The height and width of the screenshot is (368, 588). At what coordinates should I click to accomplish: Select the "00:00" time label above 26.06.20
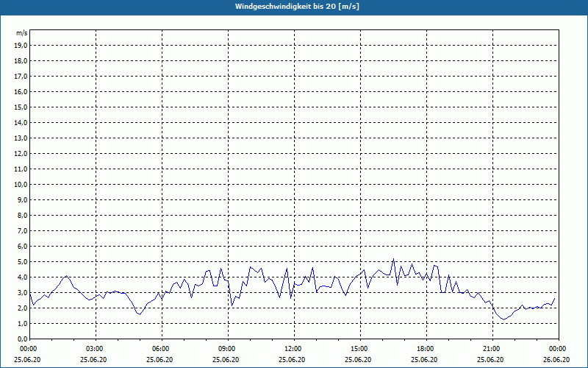coord(556,349)
